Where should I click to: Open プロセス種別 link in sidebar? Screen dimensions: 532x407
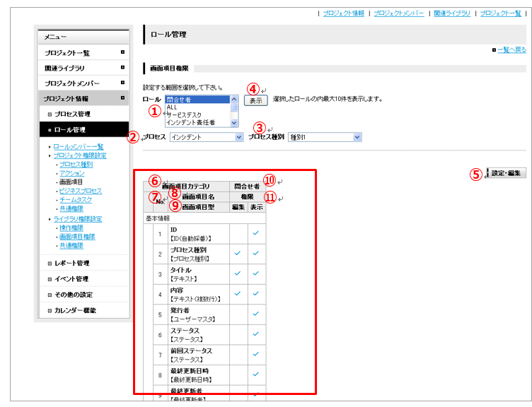click(76, 165)
